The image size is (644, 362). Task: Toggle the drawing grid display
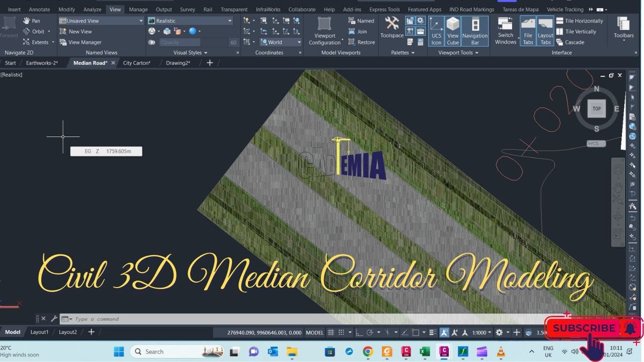click(x=331, y=332)
